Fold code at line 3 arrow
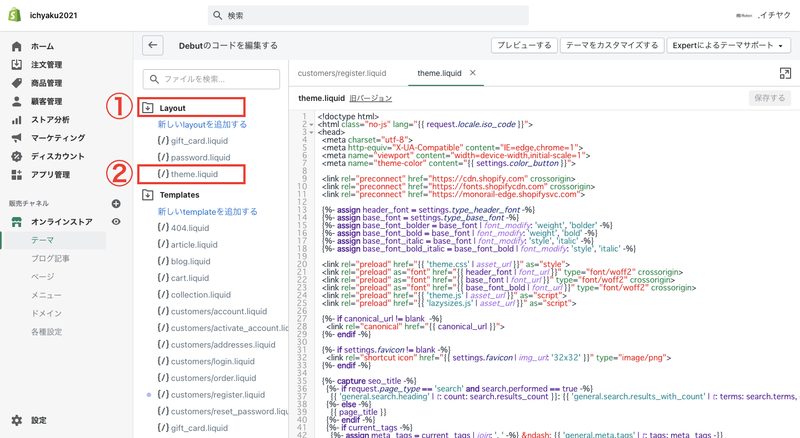 point(311,132)
